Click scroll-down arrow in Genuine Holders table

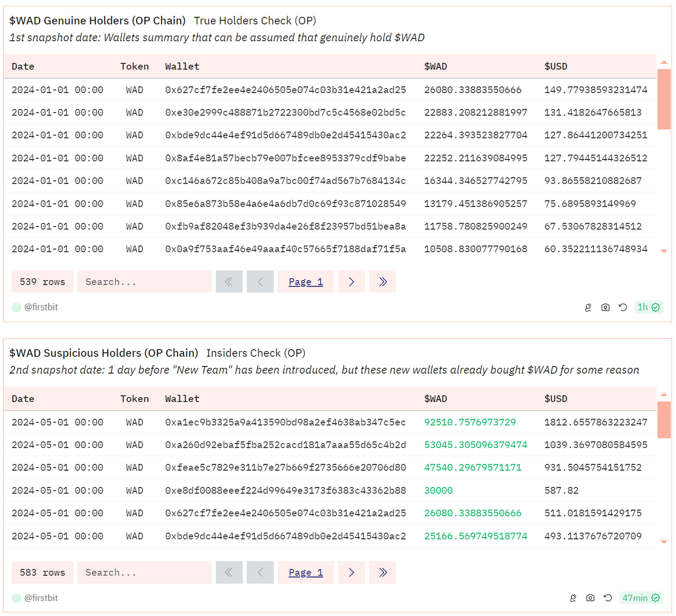point(664,251)
